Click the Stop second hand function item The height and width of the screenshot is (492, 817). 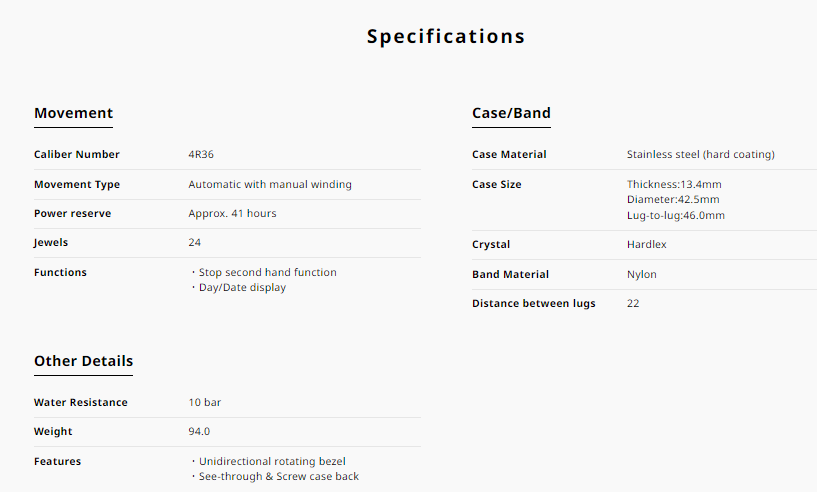267,272
